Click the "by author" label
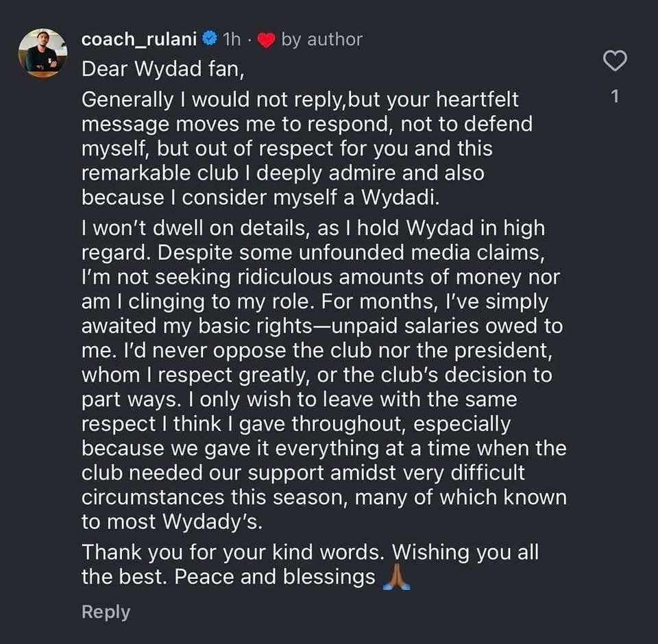This screenshot has height=644, width=658. (321, 40)
